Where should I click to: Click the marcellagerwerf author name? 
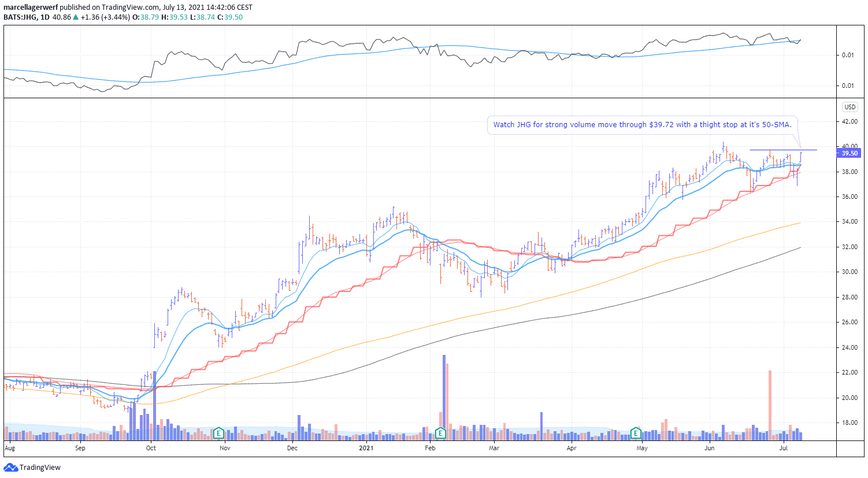[31, 8]
